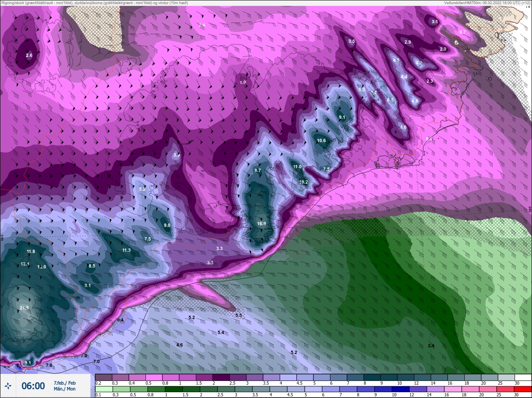532x398 pixels.
Task: Click the 06:00 forecast time display
Action: pos(33,386)
